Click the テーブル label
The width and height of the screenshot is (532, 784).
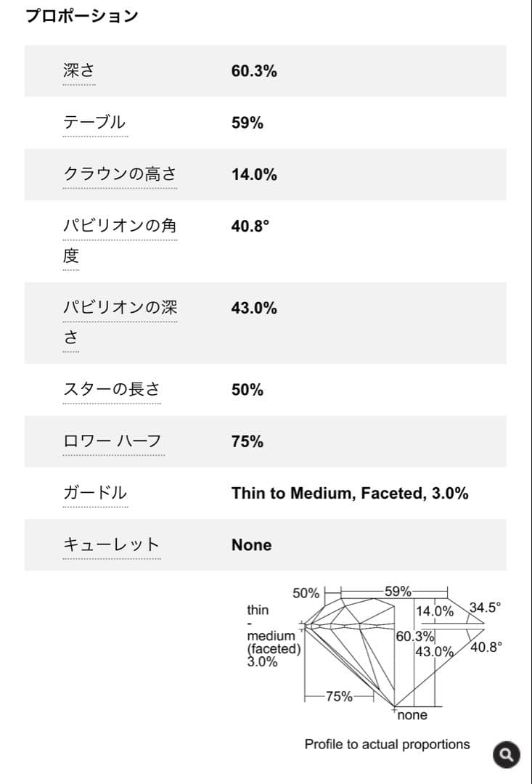point(94,123)
